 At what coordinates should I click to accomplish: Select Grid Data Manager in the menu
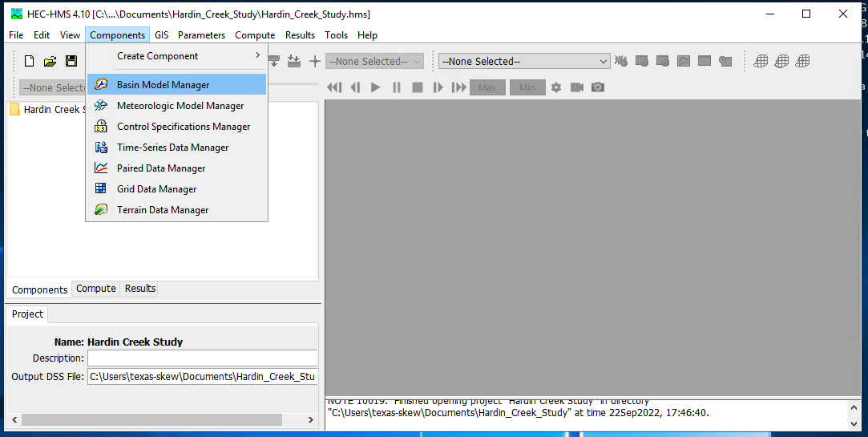click(176, 189)
